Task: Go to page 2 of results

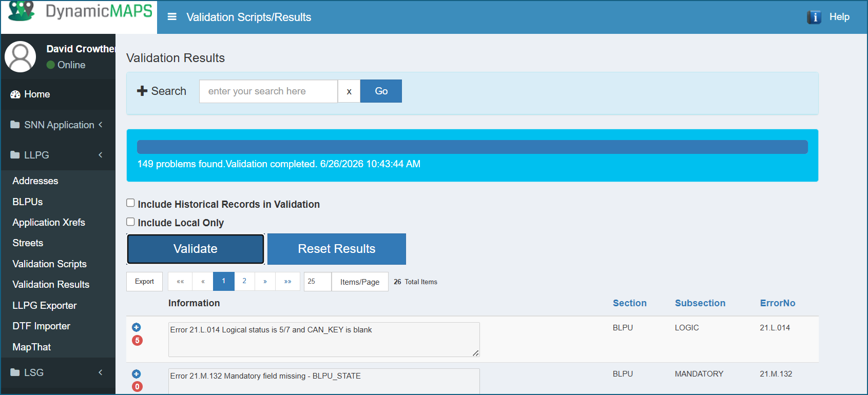Action: (x=244, y=281)
